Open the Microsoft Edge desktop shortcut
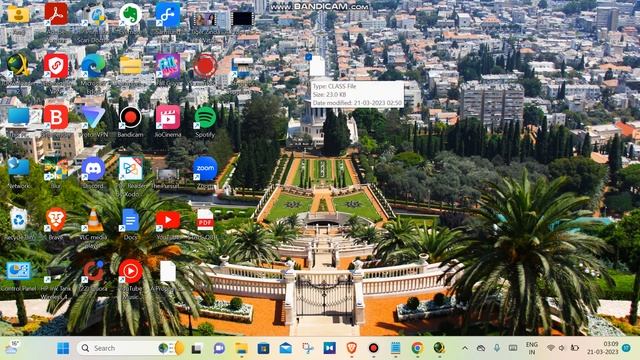 93,66
